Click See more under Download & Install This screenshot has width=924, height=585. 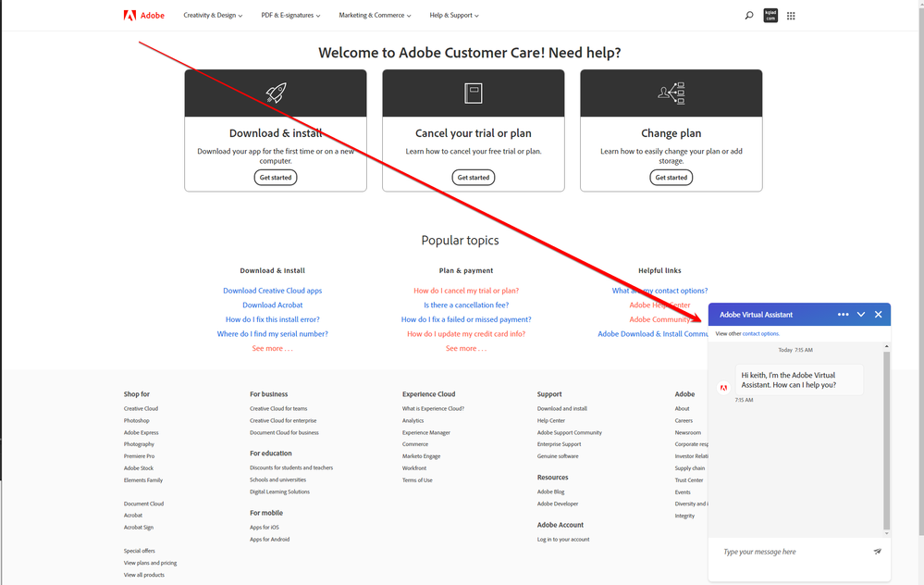272,349
